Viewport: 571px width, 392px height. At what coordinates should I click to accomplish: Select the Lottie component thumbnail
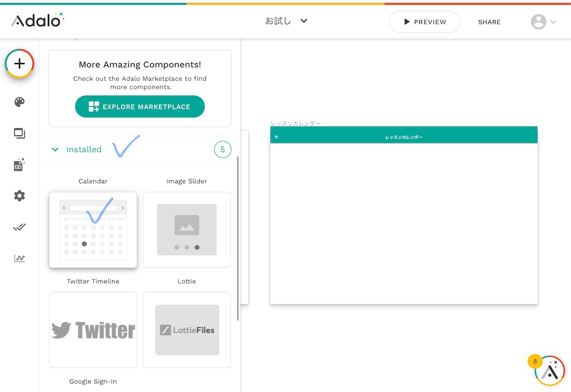pyautogui.click(x=187, y=330)
